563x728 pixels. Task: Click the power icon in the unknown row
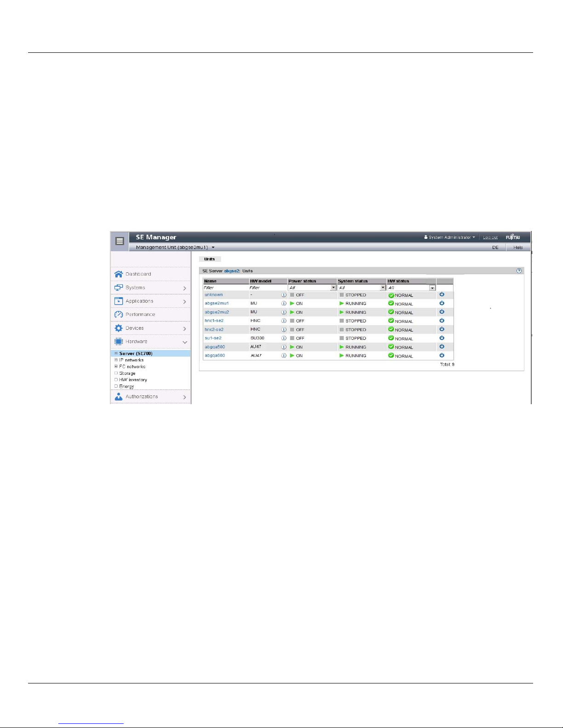click(442, 294)
